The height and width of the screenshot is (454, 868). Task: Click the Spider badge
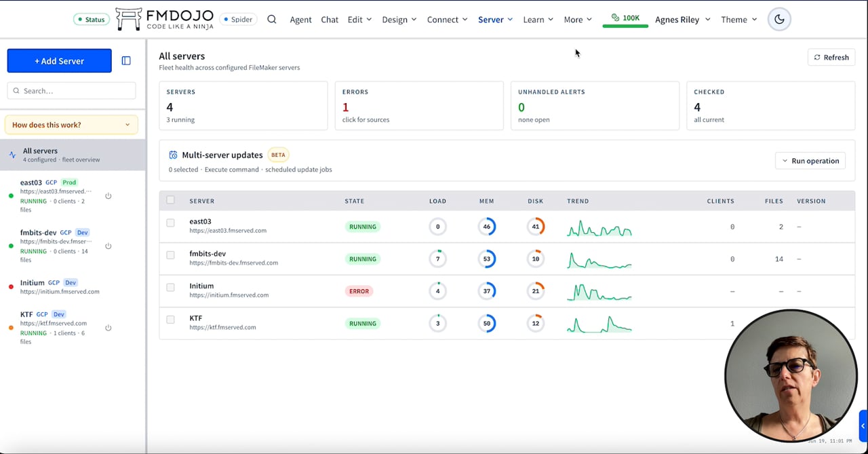coord(237,19)
